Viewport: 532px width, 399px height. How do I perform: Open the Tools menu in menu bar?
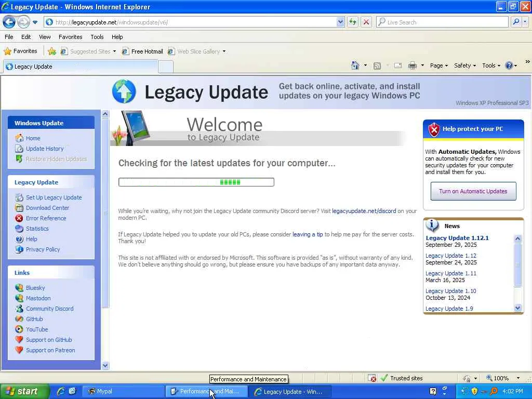(97, 37)
